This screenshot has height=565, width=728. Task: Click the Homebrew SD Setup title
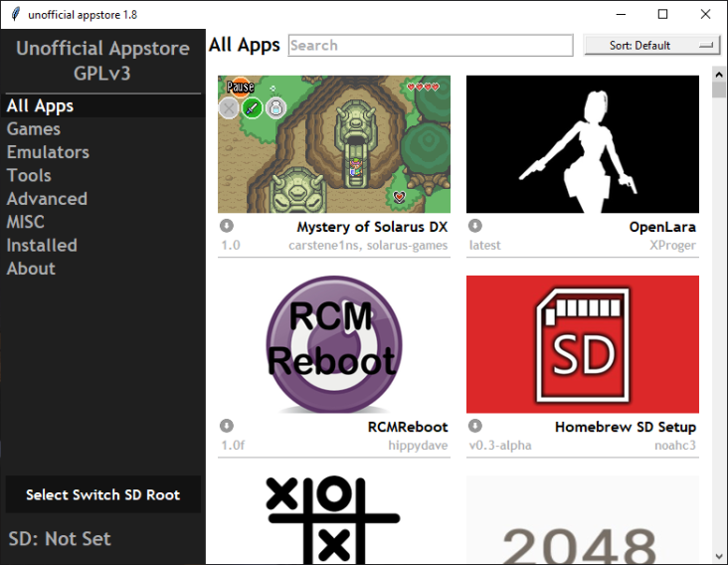626,427
